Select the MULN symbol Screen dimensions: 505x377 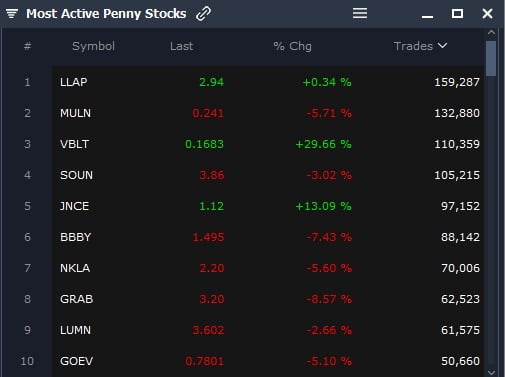point(75,113)
